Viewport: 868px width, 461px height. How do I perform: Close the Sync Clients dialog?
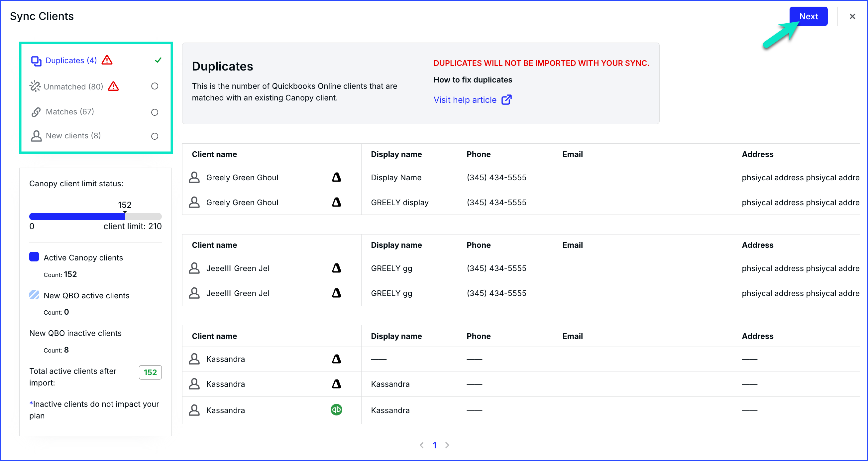[x=852, y=17]
